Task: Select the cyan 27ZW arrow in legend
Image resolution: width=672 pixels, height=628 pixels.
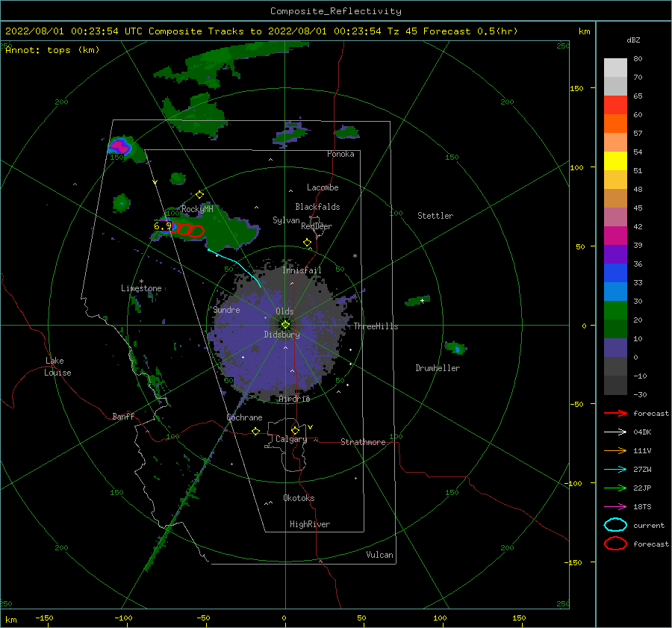Action: (615, 470)
